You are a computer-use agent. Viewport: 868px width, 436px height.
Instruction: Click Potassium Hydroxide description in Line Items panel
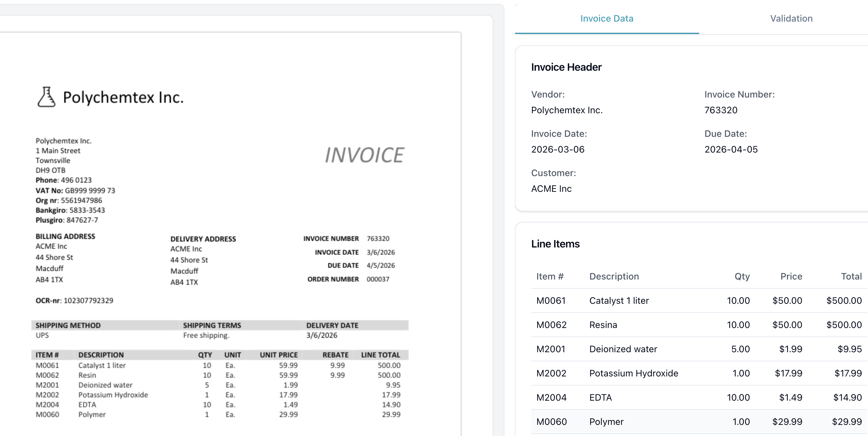point(633,373)
